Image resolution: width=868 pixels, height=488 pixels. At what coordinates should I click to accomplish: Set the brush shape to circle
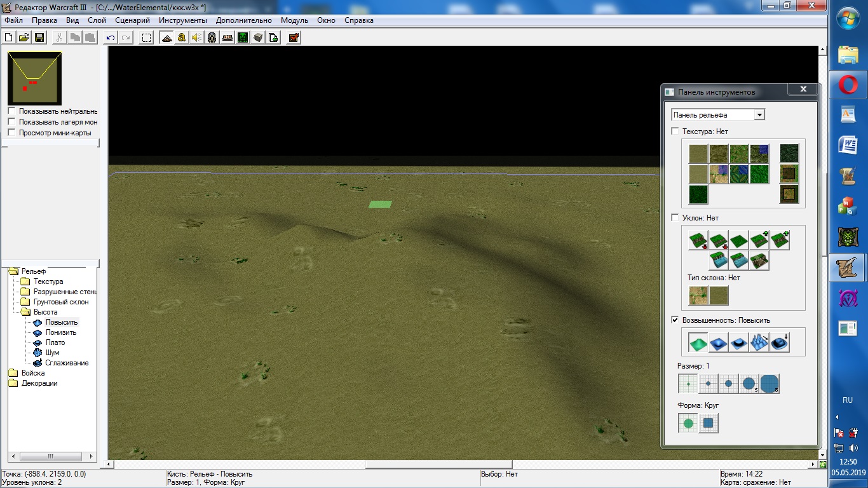[688, 423]
